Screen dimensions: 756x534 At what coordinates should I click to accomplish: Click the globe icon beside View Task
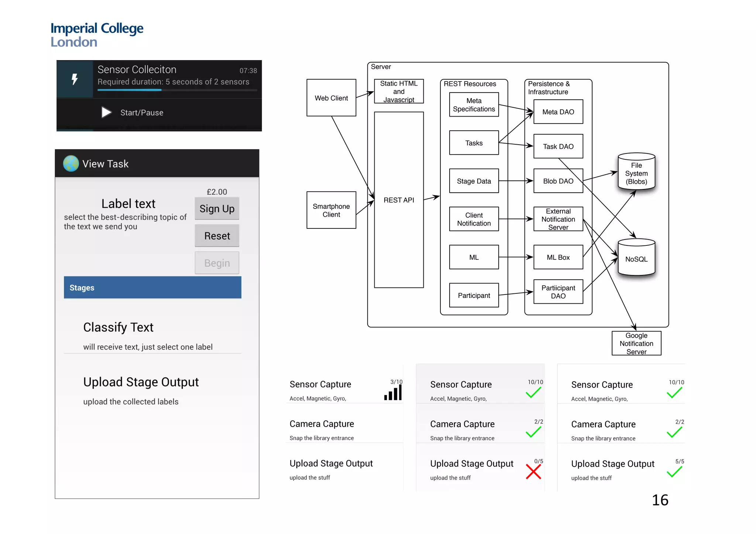tap(71, 163)
